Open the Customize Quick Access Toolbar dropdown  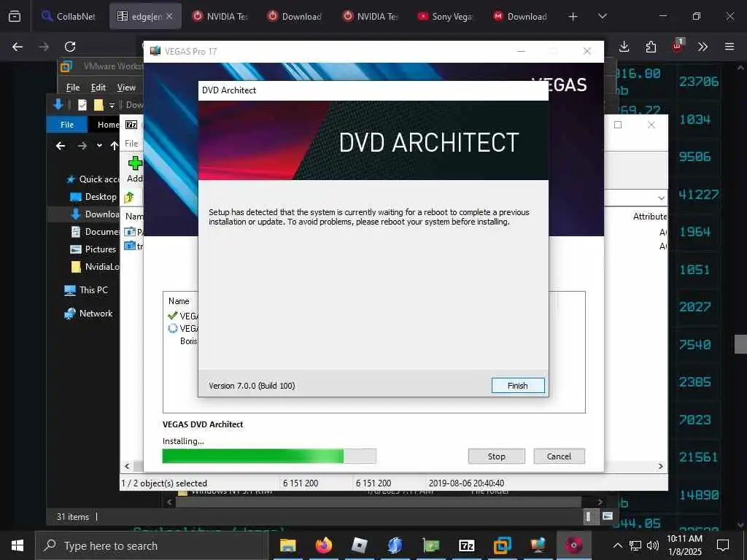point(112,105)
